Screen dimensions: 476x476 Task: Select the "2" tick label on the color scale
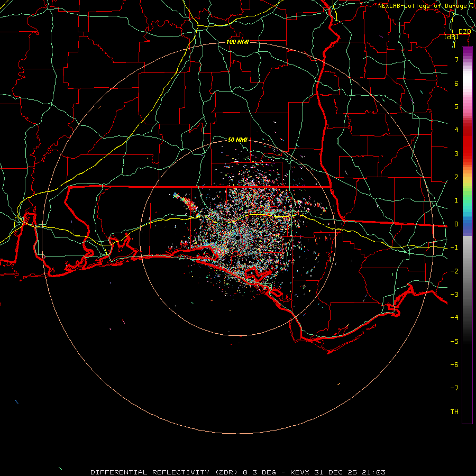coord(456,177)
